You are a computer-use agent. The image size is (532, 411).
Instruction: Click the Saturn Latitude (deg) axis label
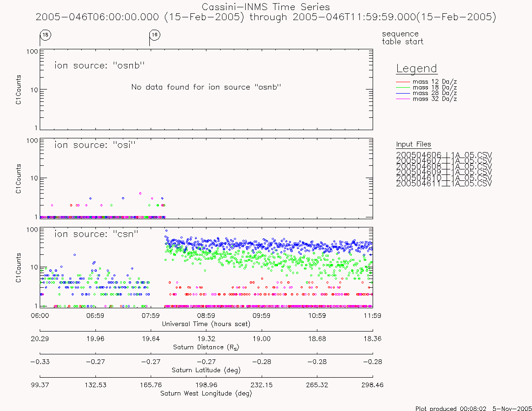pos(206,370)
